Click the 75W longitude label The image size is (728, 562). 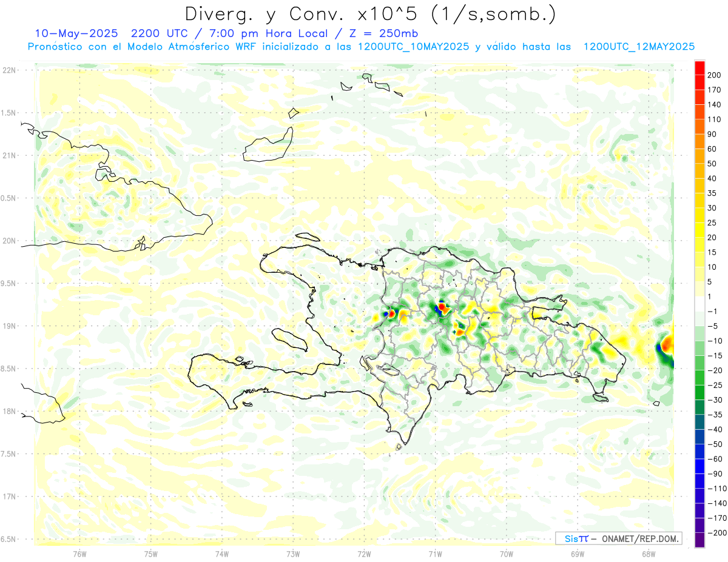pos(151,554)
